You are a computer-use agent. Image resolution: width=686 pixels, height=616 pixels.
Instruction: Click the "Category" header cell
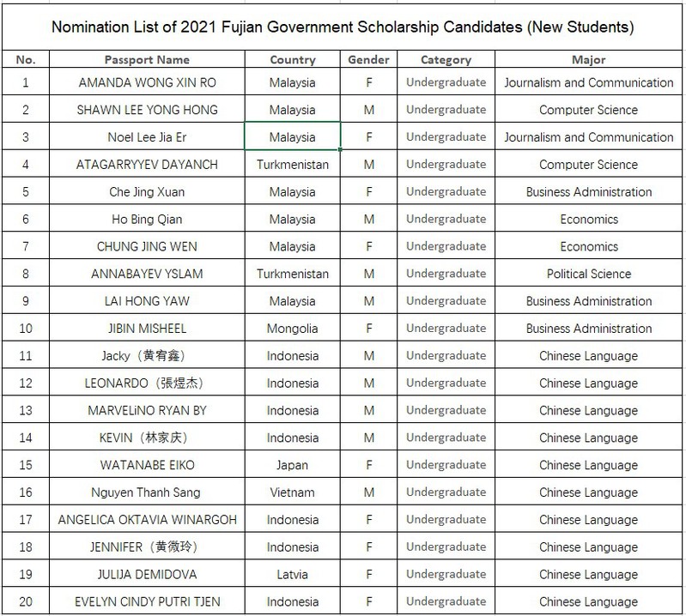(446, 60)
